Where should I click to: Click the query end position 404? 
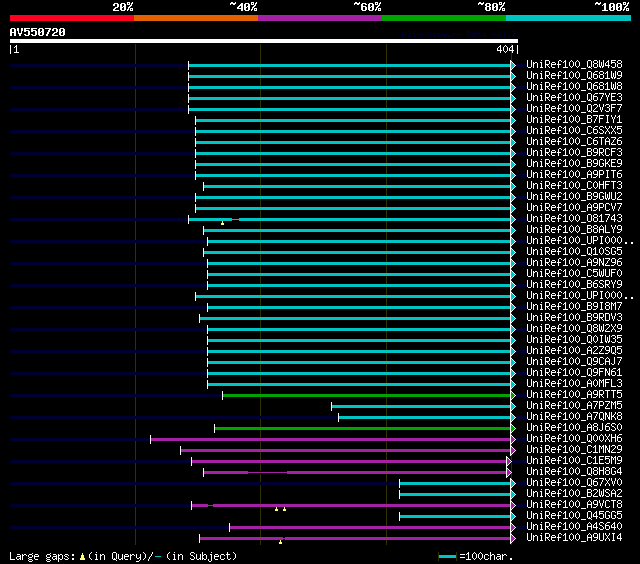point(505,49)
